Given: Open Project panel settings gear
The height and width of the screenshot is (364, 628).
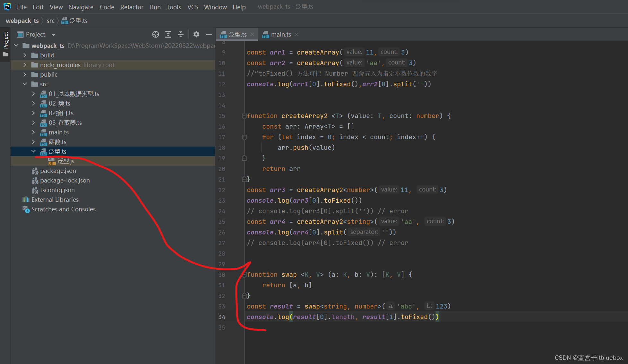Looking at the screenshot, I should pos(196,34).
